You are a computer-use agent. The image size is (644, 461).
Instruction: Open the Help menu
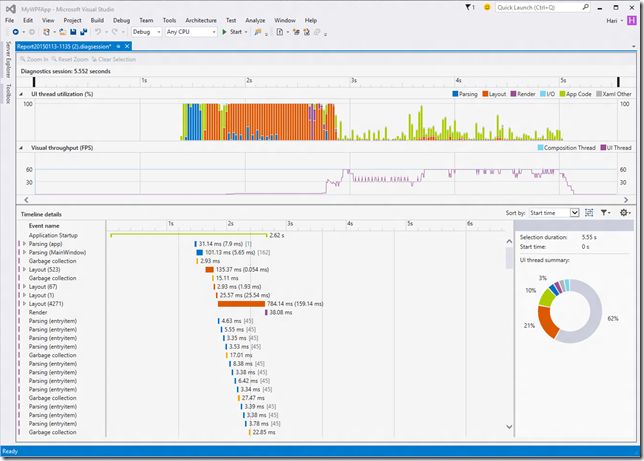[x=310, y=20]
